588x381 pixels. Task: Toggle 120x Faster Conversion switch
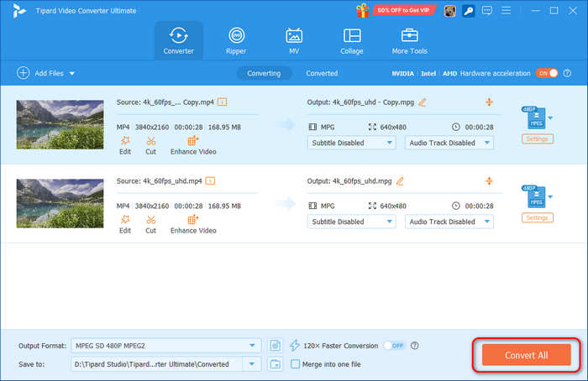pyautogui.click(x=394, y=346)
